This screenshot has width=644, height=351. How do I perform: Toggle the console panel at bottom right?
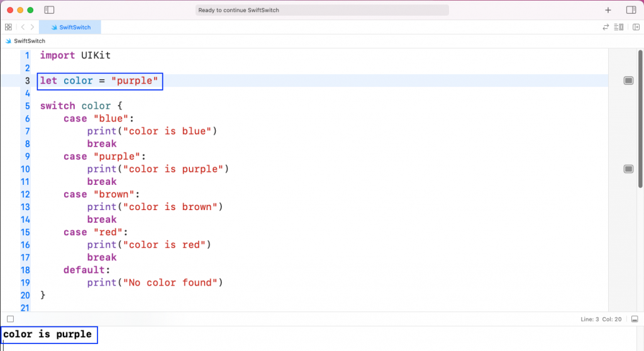635,319
